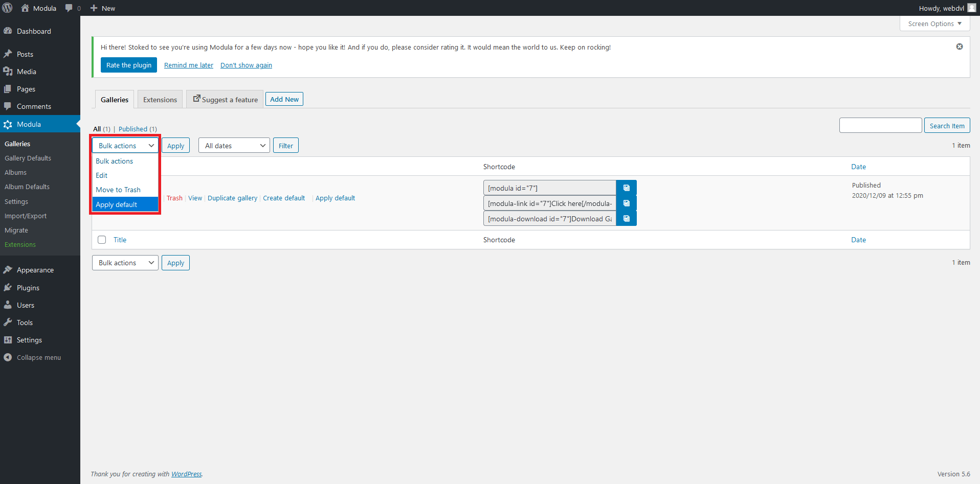Open the All dates filter dropdown

[234, 145]
